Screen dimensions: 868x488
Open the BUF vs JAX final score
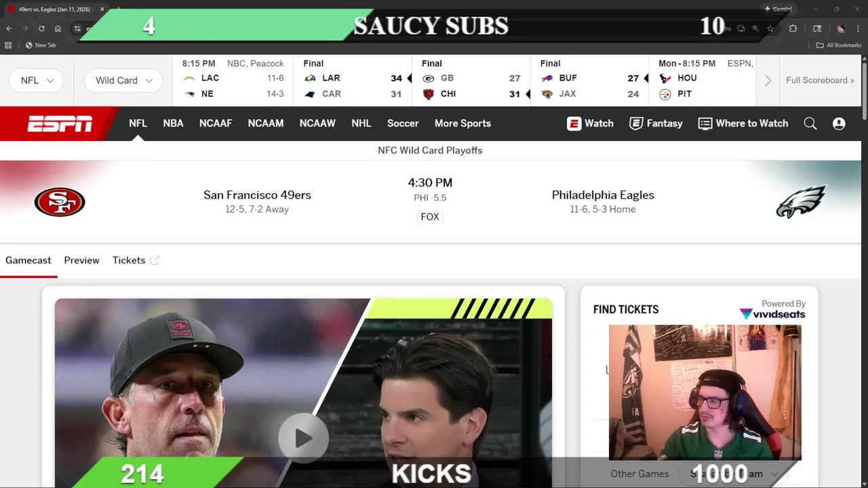(x=589, y=80)
